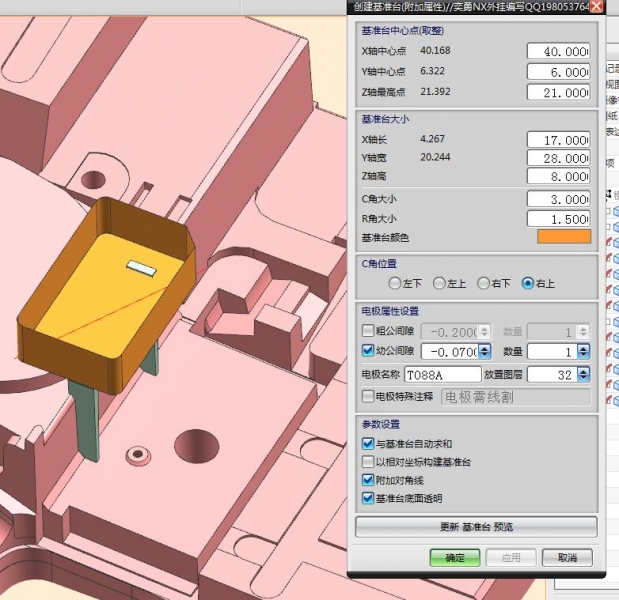Close the 创建基准台 dialog
619x600 pixels.
tap(596, 6)
